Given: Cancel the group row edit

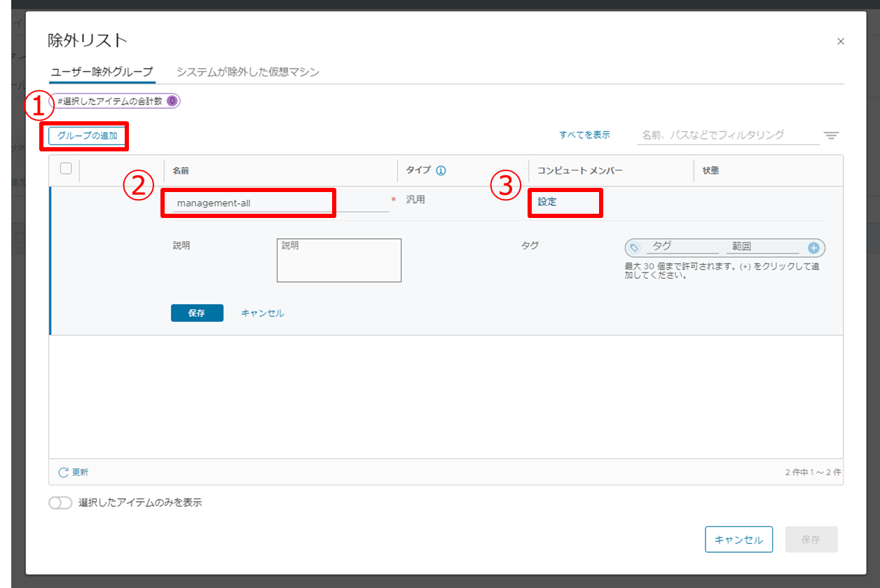Looking at the screenshot, I should click(263, 313).
